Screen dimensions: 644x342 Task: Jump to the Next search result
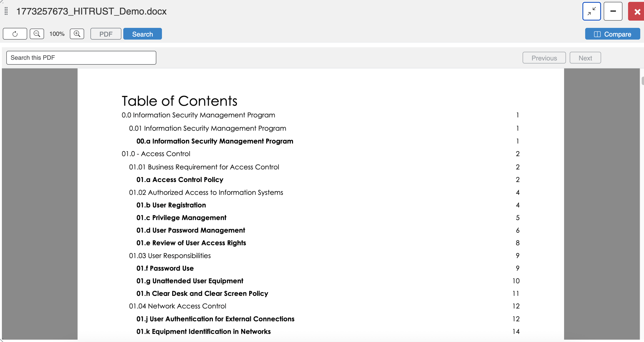tap(585, 58)
